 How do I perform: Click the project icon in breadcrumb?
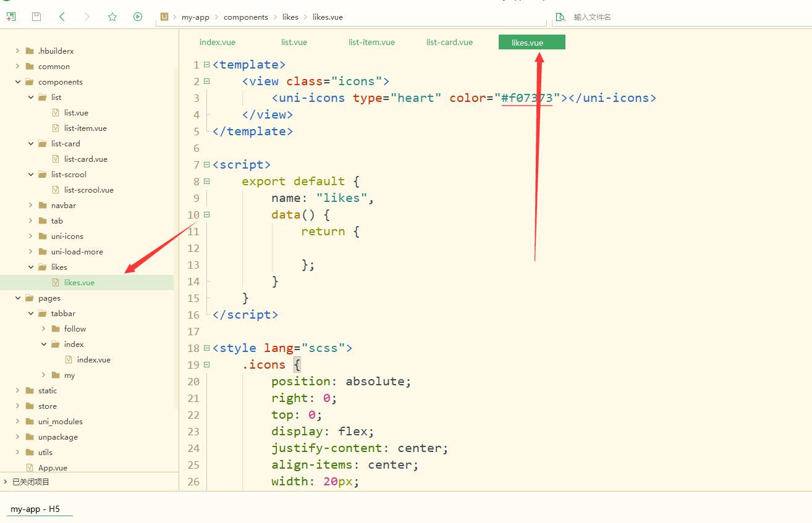[164, 17]
